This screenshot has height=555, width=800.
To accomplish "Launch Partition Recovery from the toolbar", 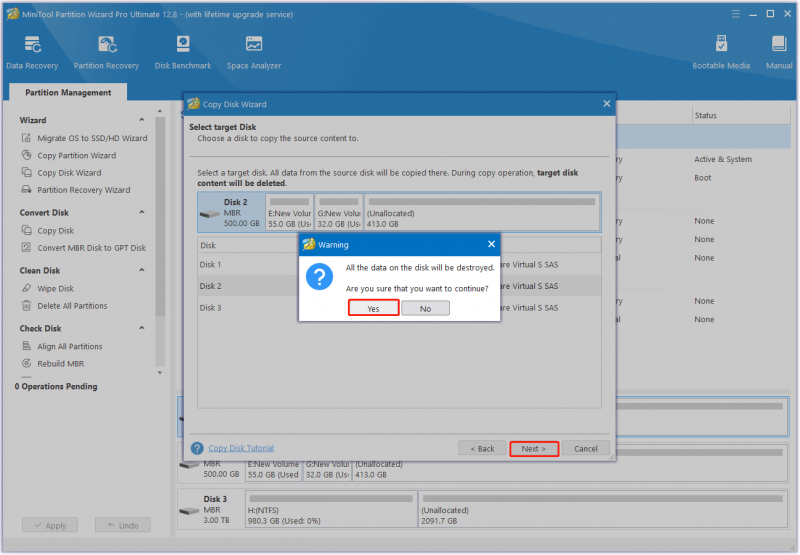I will pyautogui.click(x=106, y=53).
